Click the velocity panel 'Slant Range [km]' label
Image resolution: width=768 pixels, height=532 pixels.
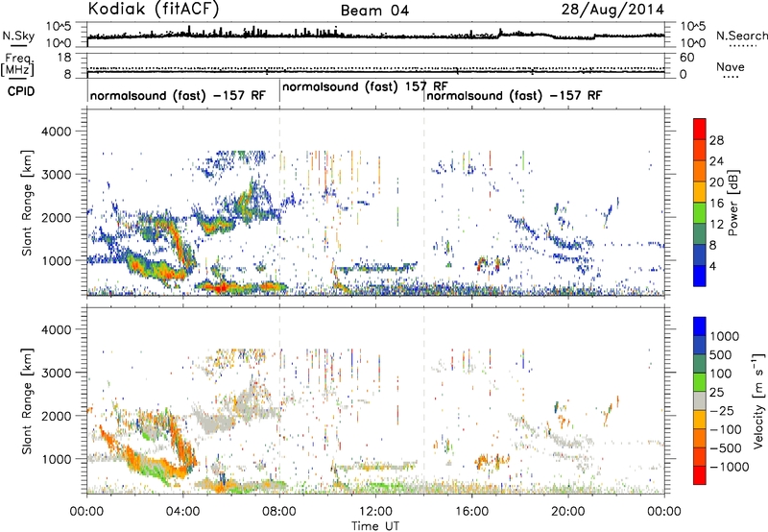[x=27, y=400]
